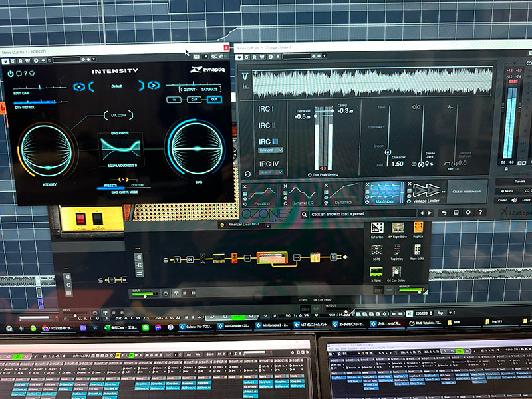This screenshot has width=532, height=399.
Task: Load previous INTENSITY preset with left arrow
Action: point(79,87)
